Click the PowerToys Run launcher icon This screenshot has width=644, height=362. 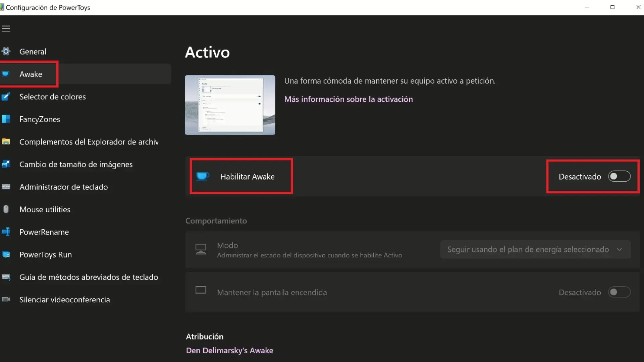click(6, 254)
